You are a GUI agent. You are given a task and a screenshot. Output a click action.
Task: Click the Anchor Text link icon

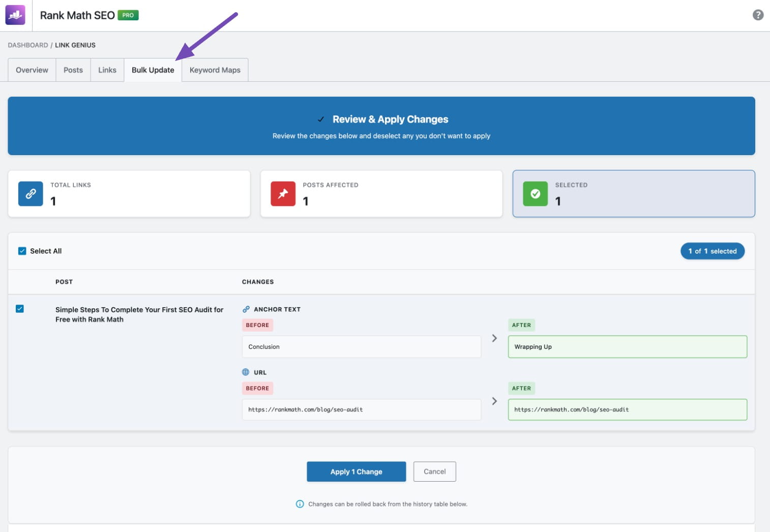tap(246, 309)
